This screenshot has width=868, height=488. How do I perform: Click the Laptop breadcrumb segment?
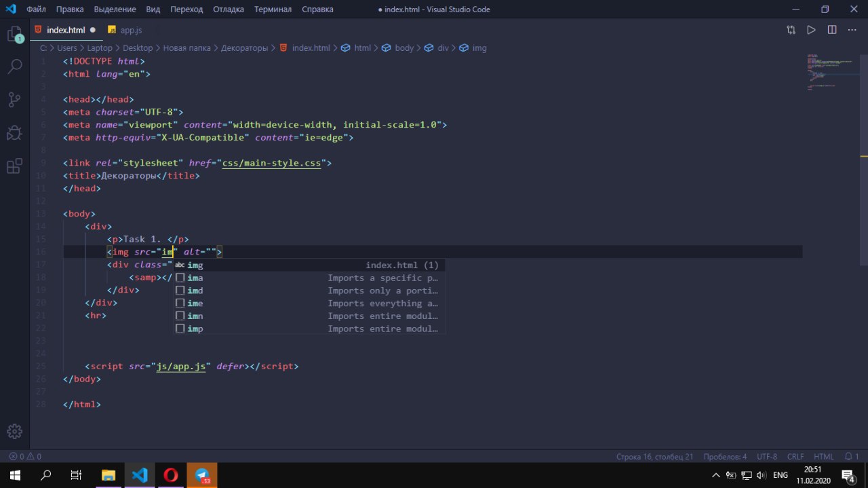point(100,48)
